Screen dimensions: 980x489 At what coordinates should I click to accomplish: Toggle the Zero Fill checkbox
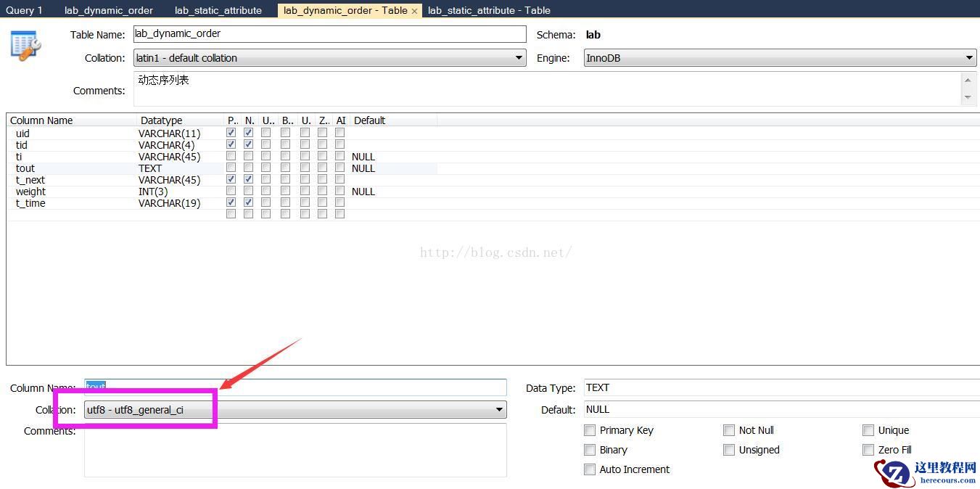click(x=868, y=450)
